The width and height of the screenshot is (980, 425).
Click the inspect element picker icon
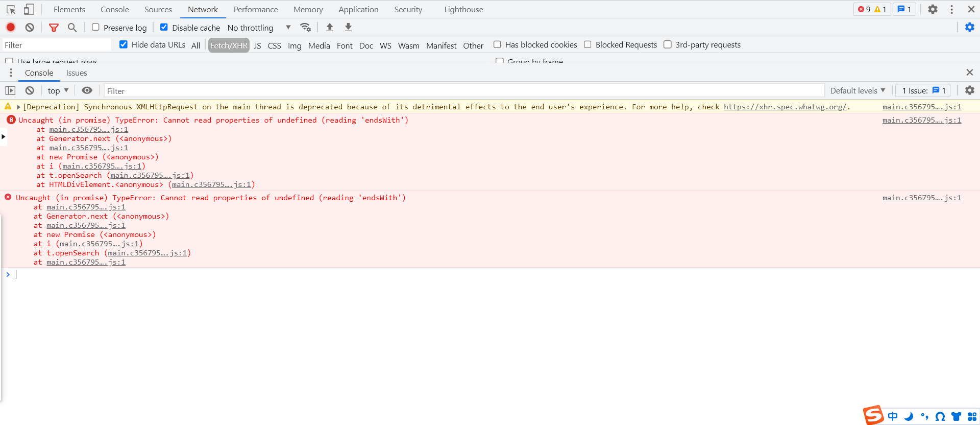point(11,9)
